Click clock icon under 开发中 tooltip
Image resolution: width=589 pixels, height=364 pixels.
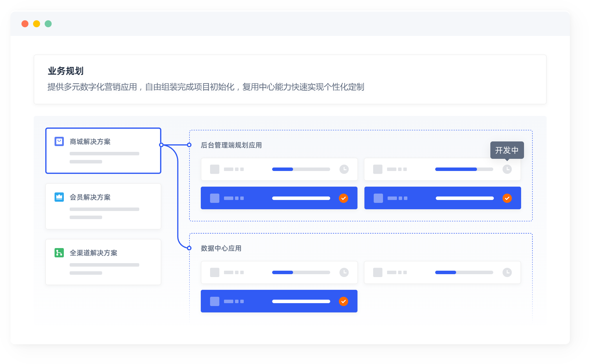click(x=507, y=169)
